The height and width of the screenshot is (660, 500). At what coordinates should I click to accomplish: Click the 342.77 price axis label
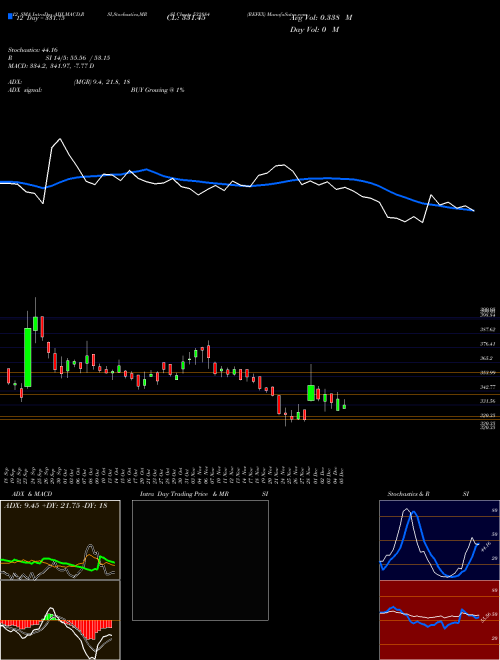(x=488, y=387)
